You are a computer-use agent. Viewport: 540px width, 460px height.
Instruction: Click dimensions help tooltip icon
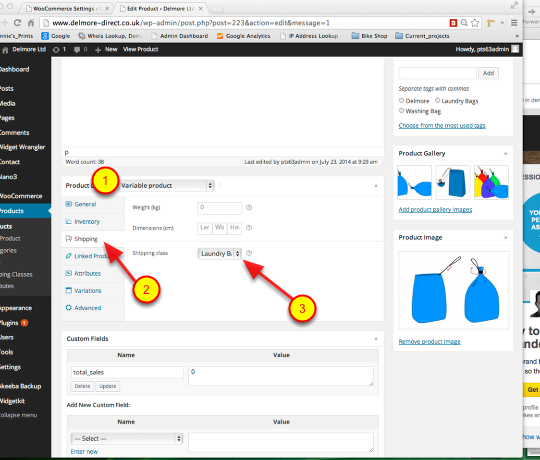[249, 228]
